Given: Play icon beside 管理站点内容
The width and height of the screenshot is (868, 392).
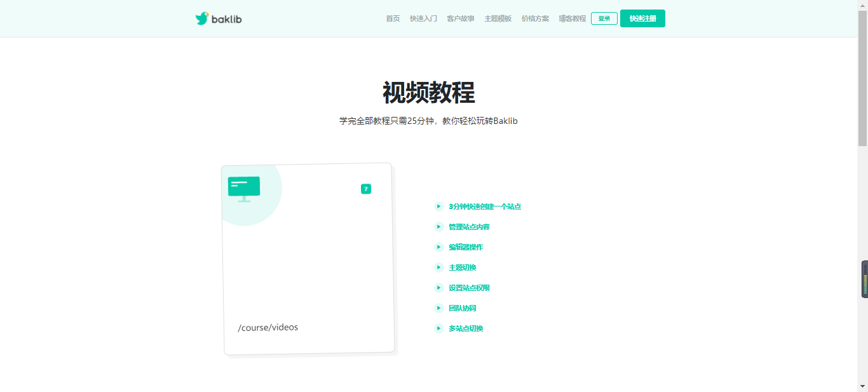Looking at the screenshot, I should (438, 227).
